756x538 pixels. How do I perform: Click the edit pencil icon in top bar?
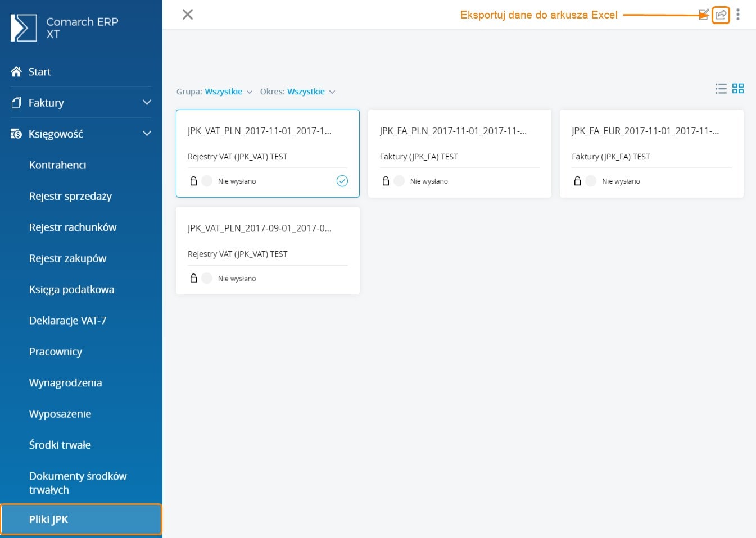[x=703, y=15]
